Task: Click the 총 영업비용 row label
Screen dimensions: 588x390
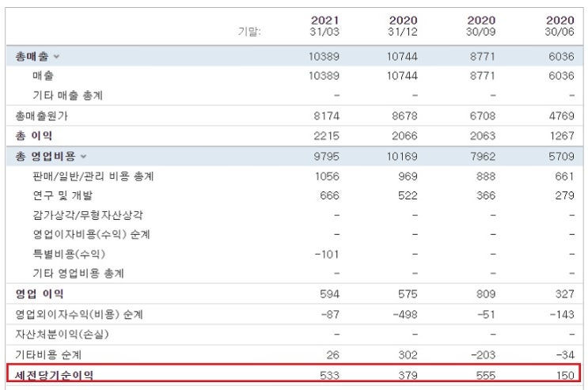Action: 45,157
